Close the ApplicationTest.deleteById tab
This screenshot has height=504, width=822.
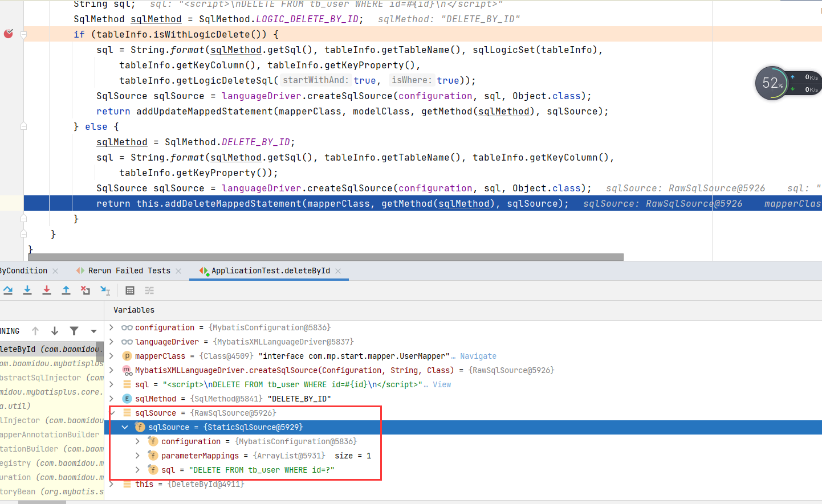[338, 271]
